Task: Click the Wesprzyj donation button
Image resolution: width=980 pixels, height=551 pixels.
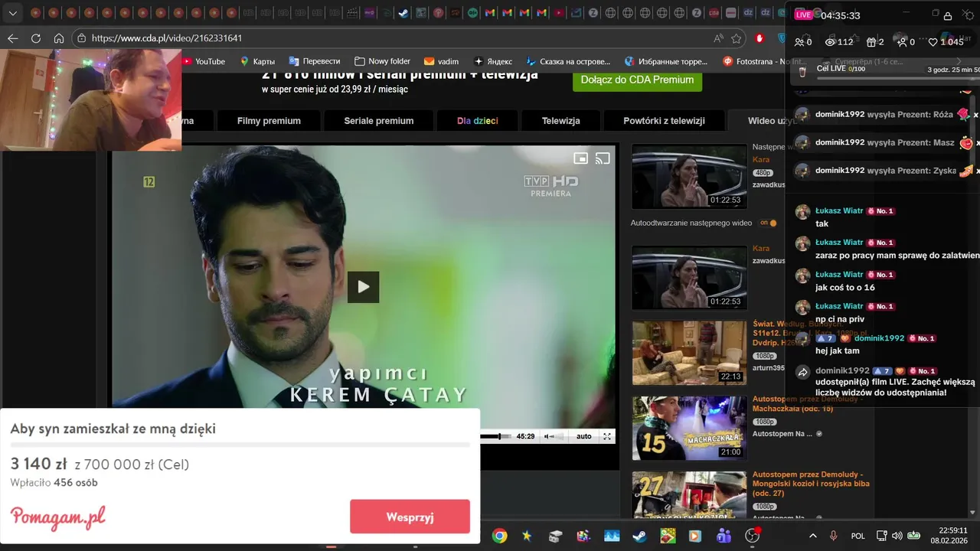Action: click(410, 517)
